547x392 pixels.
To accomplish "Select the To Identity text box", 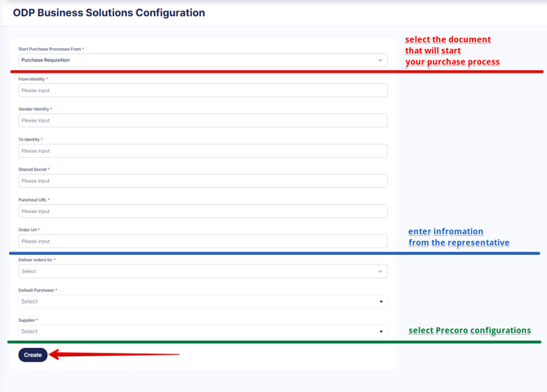I will (x=202, y=151).
